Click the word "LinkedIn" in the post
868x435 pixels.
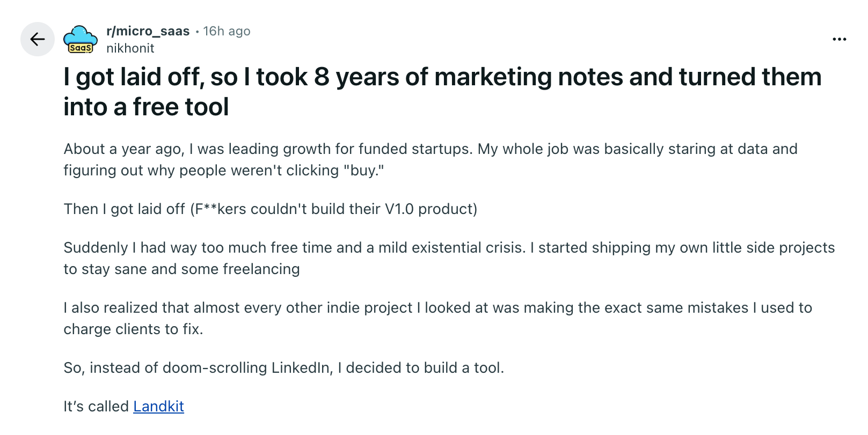tap(302, 368)
